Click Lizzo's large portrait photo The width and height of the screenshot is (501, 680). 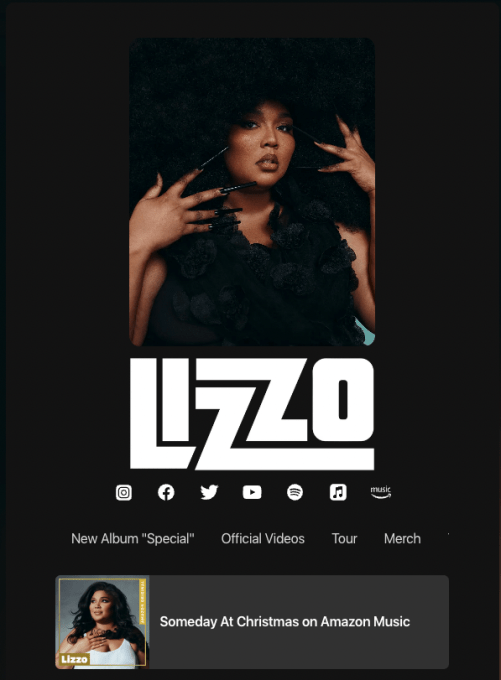tap(252, 192)
